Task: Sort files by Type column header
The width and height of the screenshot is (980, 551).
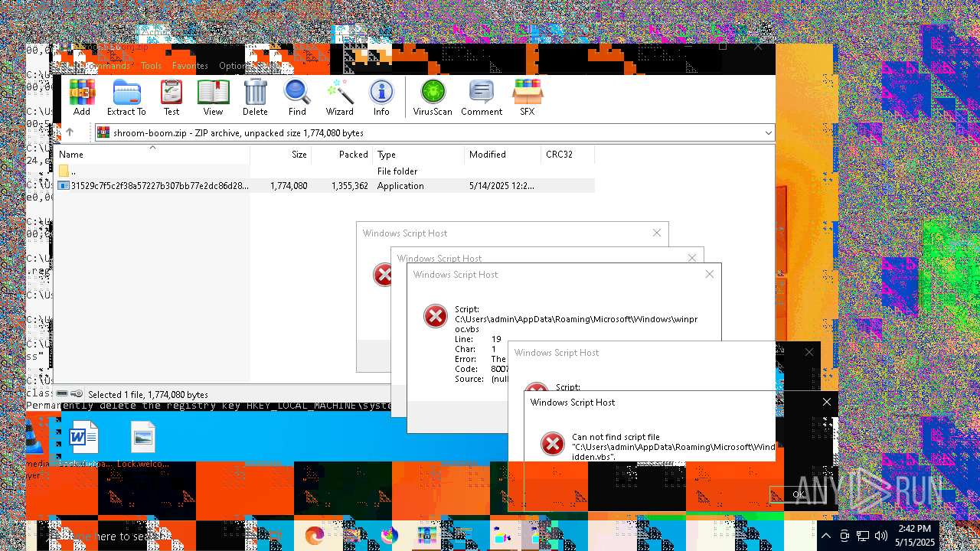Action: point(418,155)
